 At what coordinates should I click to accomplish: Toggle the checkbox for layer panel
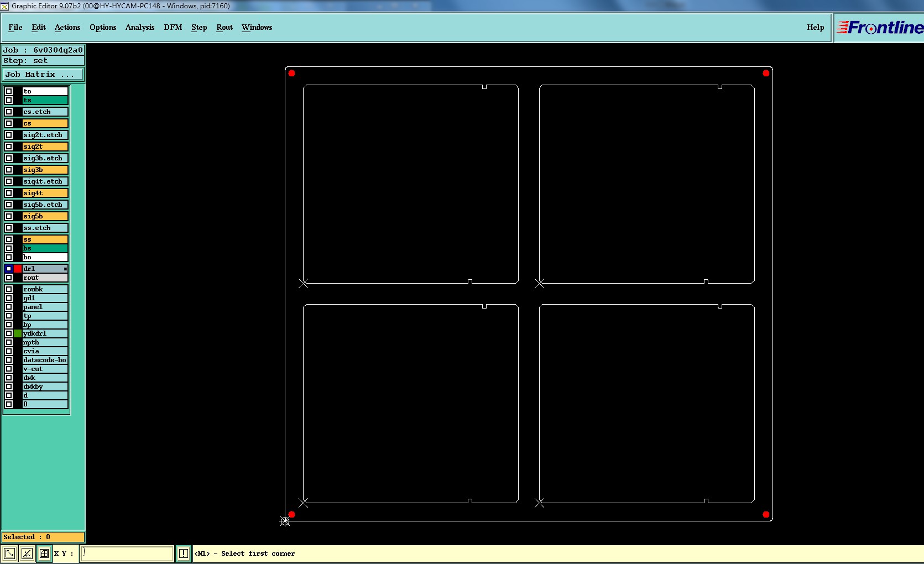click(9, 307)
